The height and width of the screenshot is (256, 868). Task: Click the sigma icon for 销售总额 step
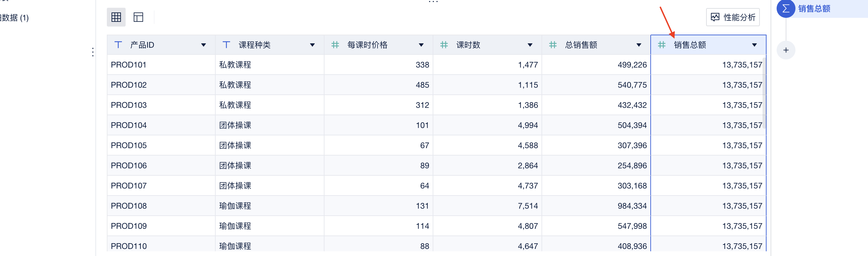786,8
